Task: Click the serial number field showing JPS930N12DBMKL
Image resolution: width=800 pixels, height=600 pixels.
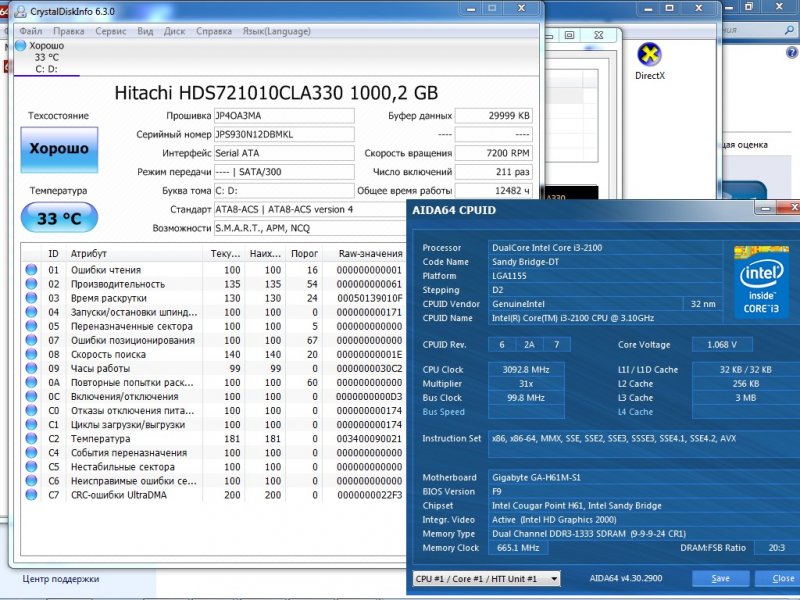Action: pyautogui.click(x=285, y=134)
